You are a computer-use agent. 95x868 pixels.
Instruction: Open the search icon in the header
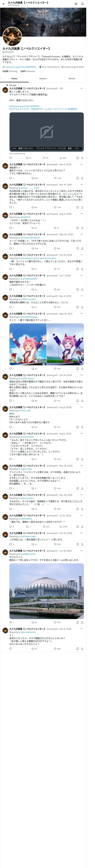(x=82, y=4)
